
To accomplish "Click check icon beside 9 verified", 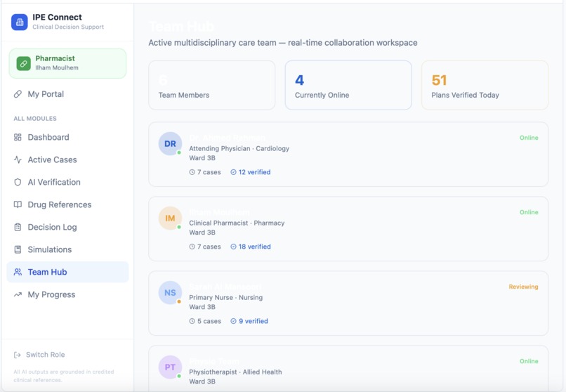I will click(x=234, y=321).
